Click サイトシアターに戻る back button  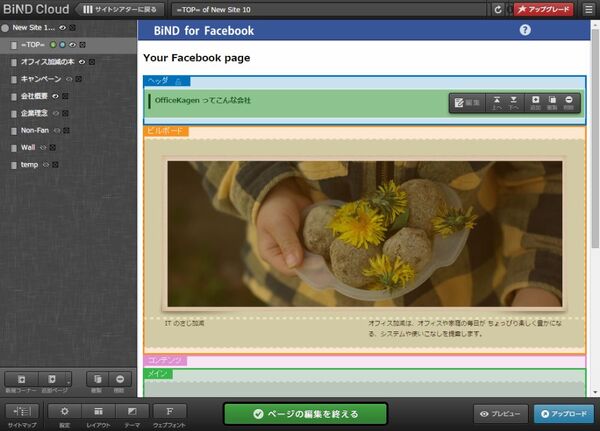pyautogui.click(x=120, y=10)
